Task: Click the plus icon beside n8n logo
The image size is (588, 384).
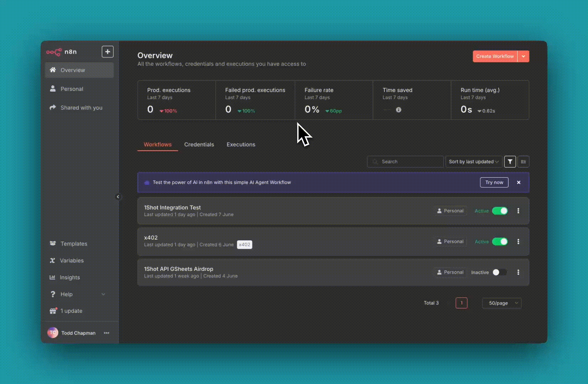Action: [x=107, y=52]
